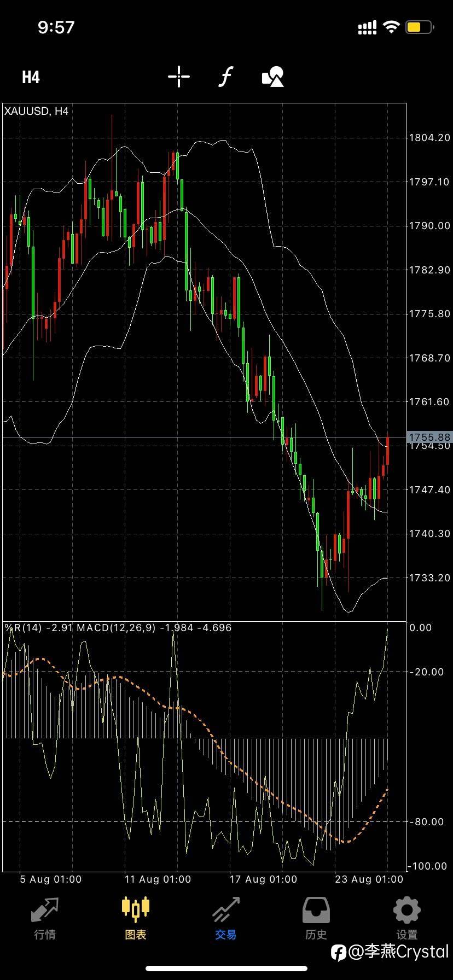Open the indicators (f) menu
This screenshot has width=453, height=980.
pyautogui.click(x=225, y=77)
